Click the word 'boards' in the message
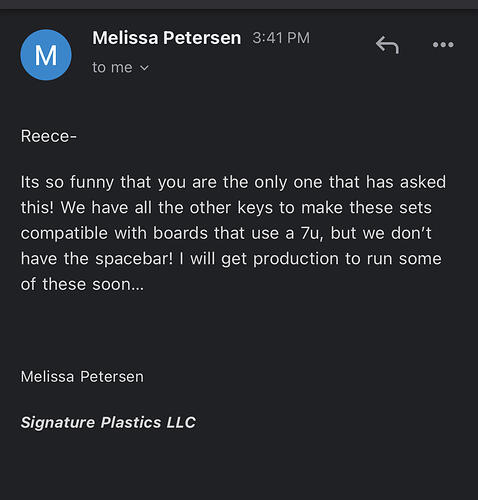Screen dimensions: 478x500 [x=180, y=233]
